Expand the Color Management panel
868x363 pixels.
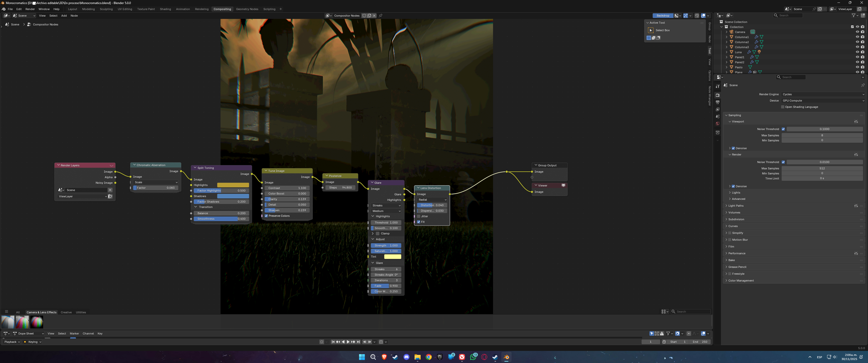coord(741,281)
